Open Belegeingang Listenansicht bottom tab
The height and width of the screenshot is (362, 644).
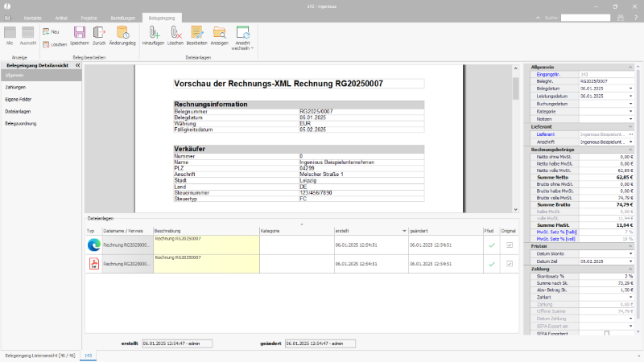point(40,356)
